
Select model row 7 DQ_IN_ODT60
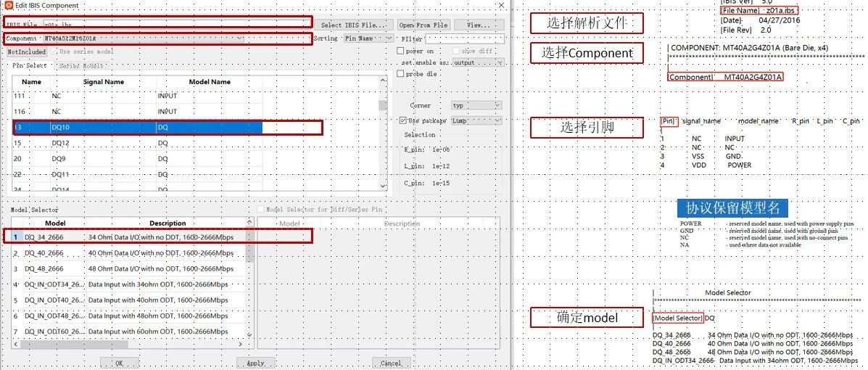pyautogui.click(x=129, y=332)
